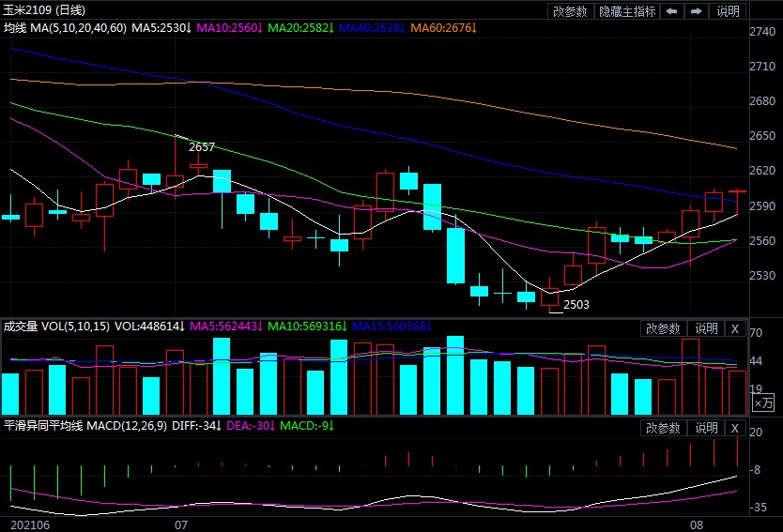The width and height of the screenshot is (783, 532).
Task: Click the ×万 unit icon on volume axis
Action: pos(764,402)
